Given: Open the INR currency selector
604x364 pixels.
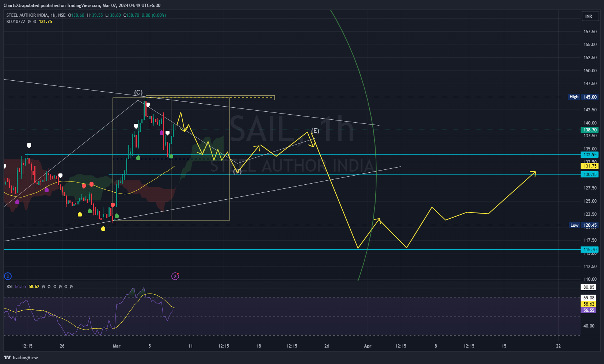Looking at the screenshot, I should click(590, 16).
